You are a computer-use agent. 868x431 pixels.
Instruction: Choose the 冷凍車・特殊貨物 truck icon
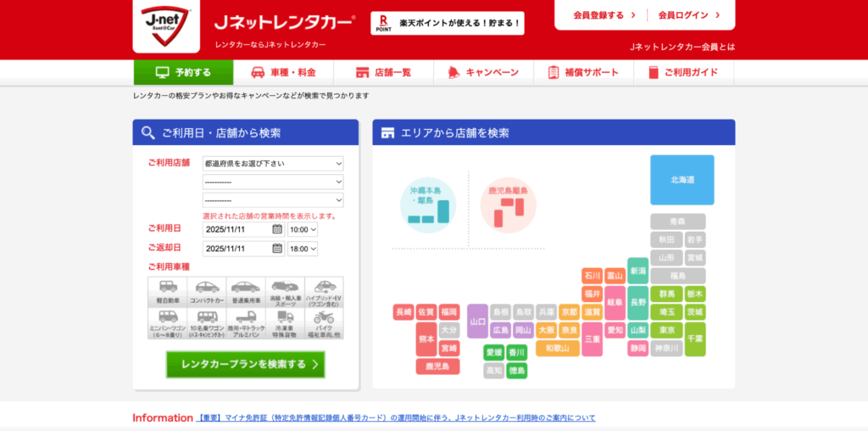285,323
